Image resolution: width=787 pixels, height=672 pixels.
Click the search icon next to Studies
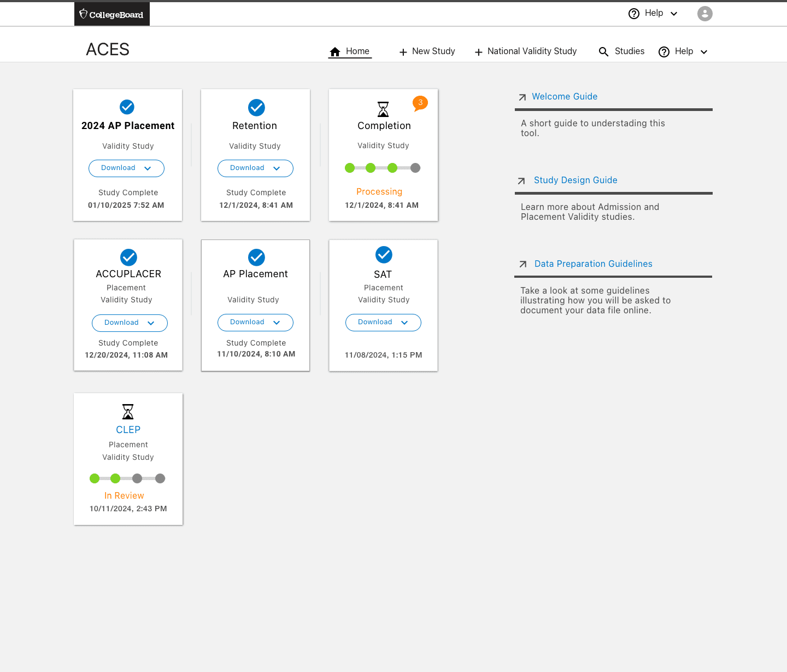click(x=603, y=51)
